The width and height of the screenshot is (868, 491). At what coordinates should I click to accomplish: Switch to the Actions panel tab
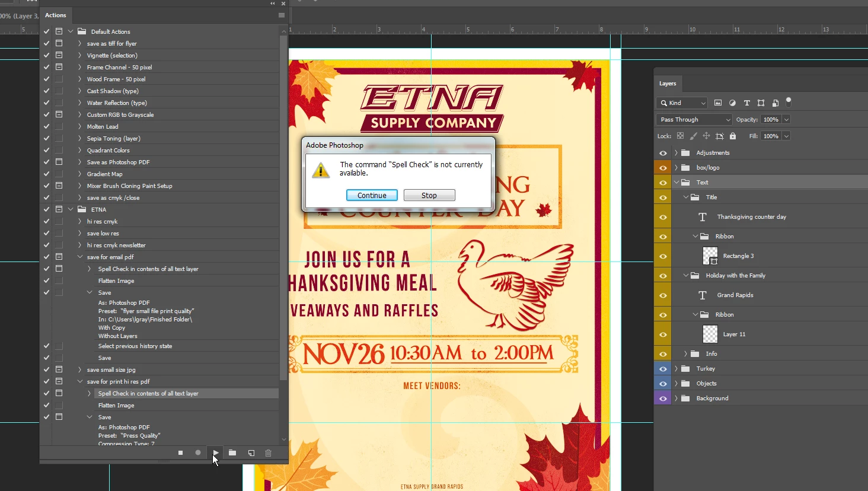pyautogui.click(x=56, y=15)
